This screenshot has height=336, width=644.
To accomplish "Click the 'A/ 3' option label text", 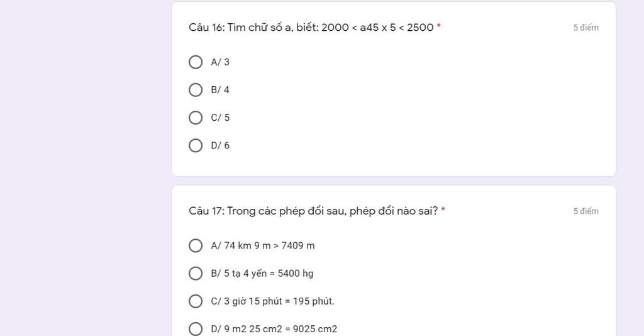I will tap(220, 62).
